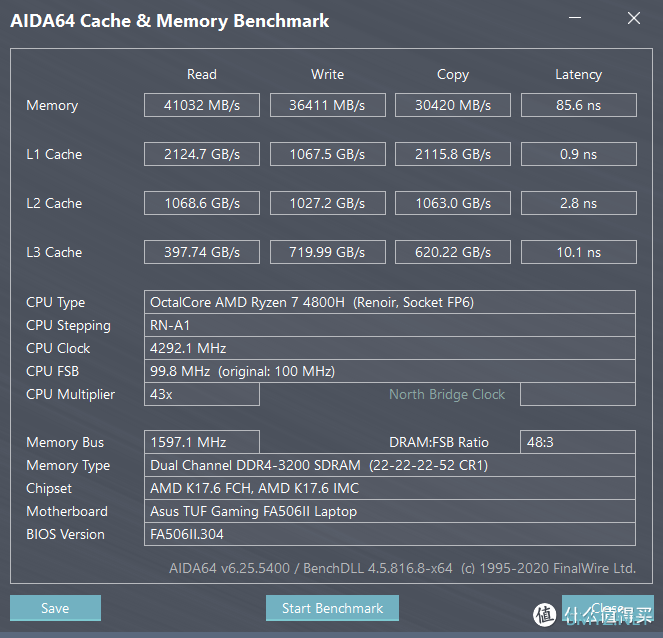Select Memory Copy value 30420 MB/s
Screen dimensions: 663x638
tap(453, 105)
